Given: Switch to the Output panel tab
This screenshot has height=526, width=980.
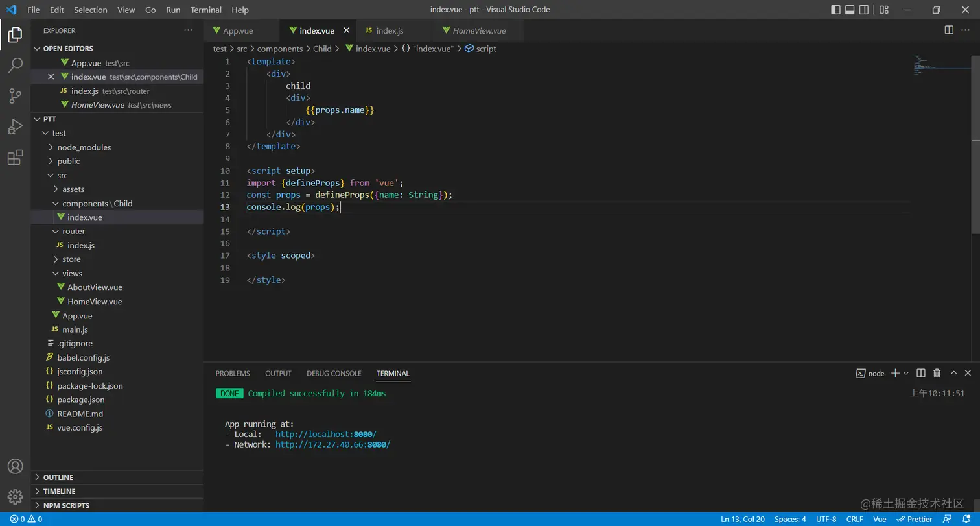Looking at the screenshot, I should pos(278,373).
